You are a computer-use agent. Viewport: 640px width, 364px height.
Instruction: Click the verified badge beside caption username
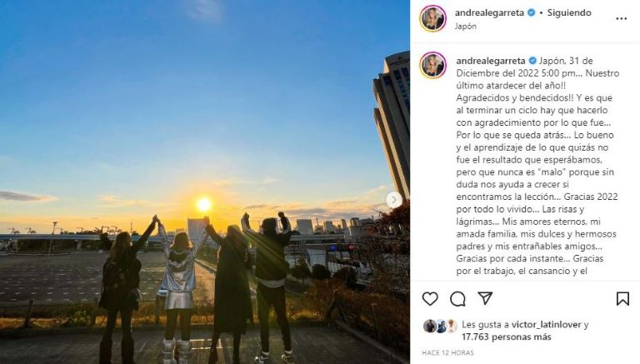pos(532,61)
